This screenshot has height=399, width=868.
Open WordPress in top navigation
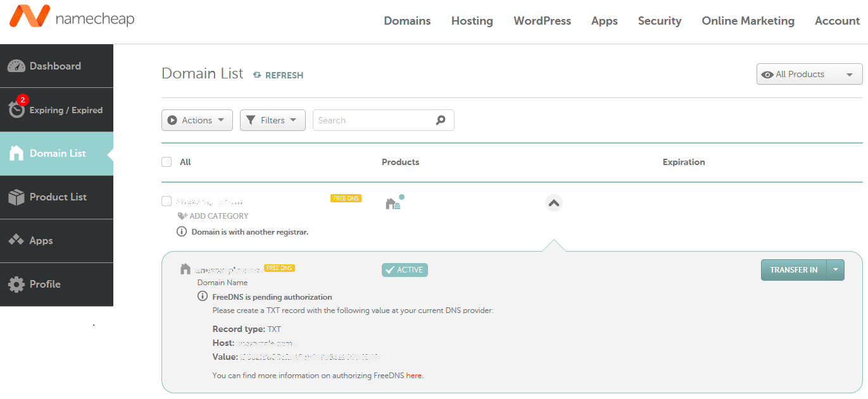(x=542, y=21)
